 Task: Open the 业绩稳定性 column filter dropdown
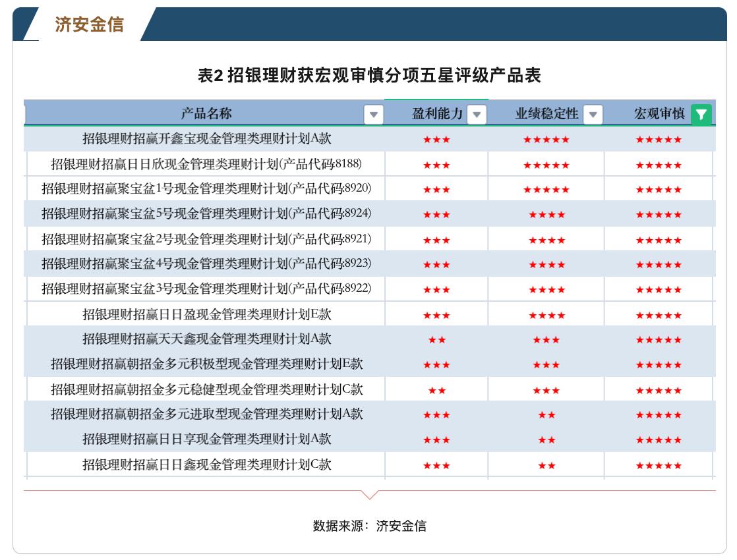[594, 115]
